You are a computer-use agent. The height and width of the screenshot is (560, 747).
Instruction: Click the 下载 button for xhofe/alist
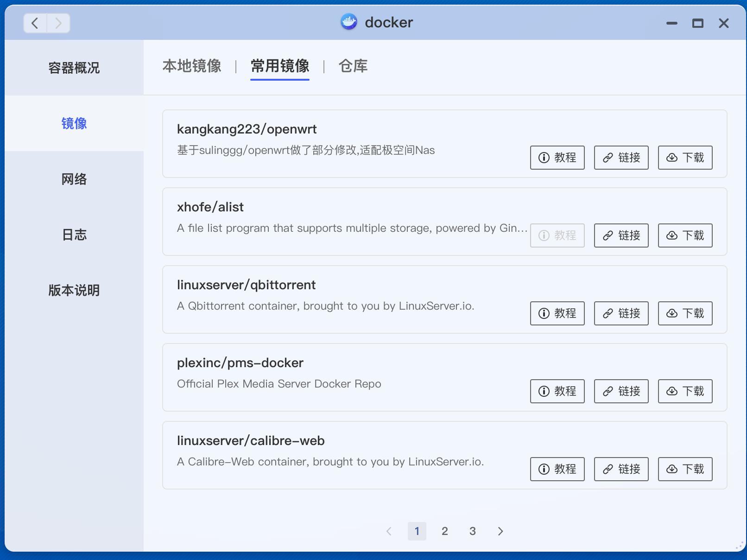(685, 235)
